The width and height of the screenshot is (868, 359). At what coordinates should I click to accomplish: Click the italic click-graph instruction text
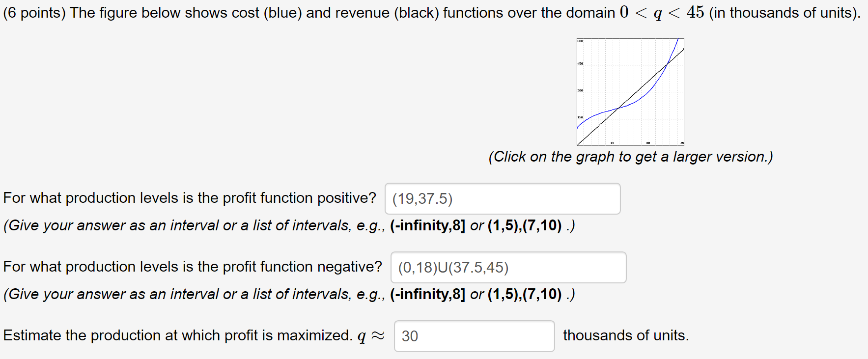630,157
